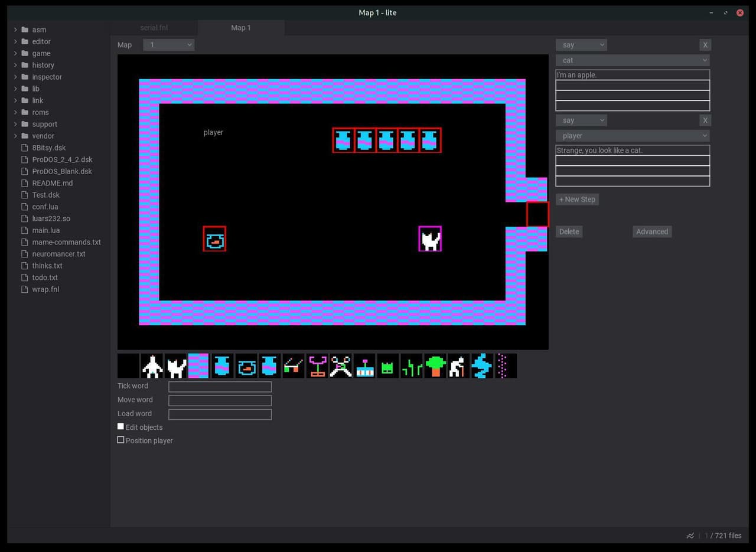
Task: Choose the green frog face tile
Action: 388,366
